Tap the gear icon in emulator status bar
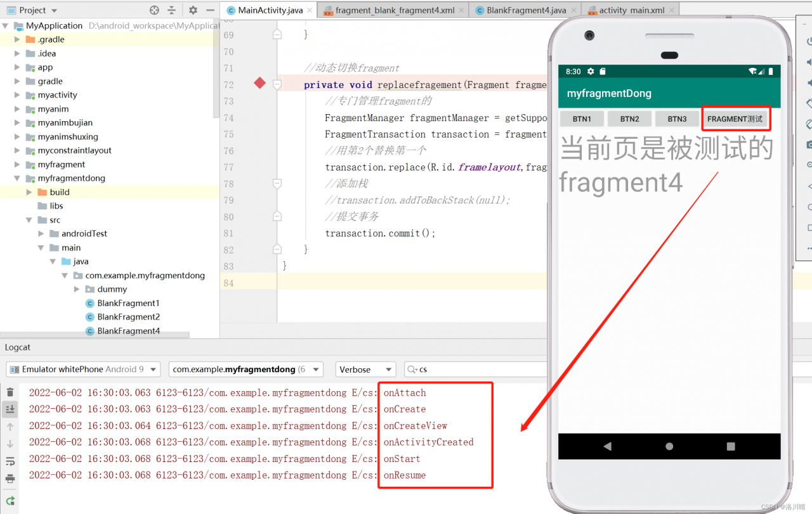 point(591,72)
